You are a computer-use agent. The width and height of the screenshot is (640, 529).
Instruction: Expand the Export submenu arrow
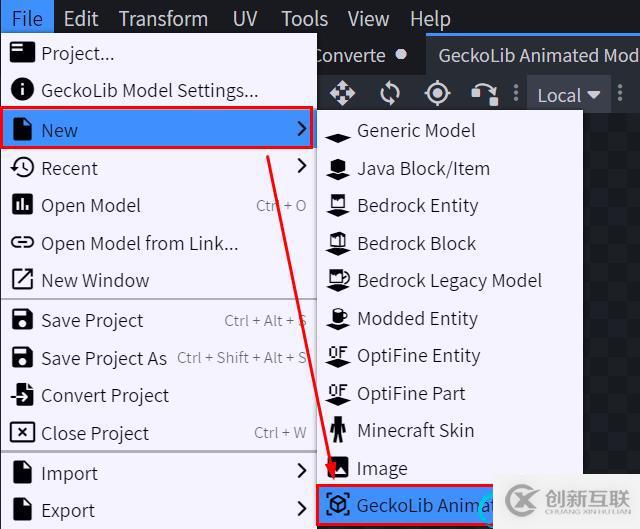[301, 509]
